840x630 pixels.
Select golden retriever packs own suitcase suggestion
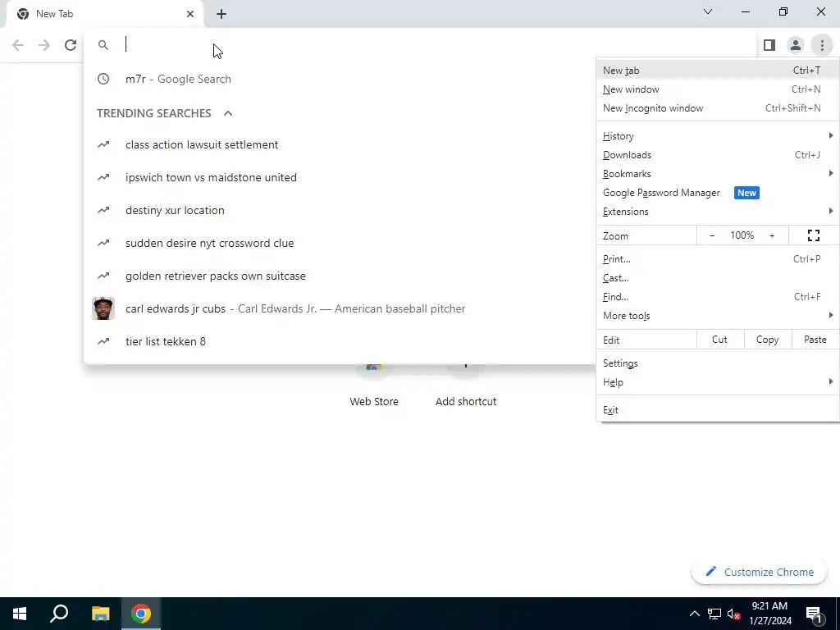[x=340, y=276]
